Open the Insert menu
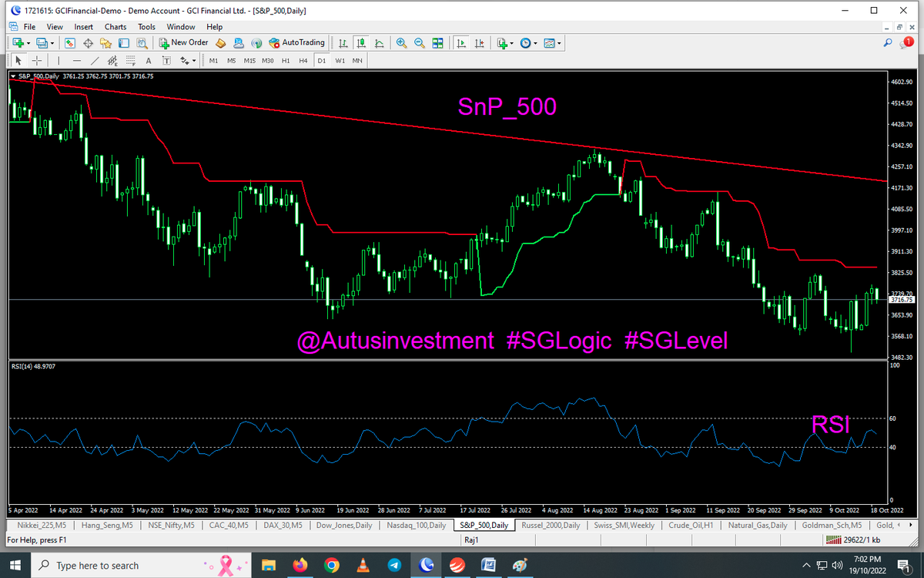Image resolution: width=924 pixels, height=578 pixels. [84, 27]
